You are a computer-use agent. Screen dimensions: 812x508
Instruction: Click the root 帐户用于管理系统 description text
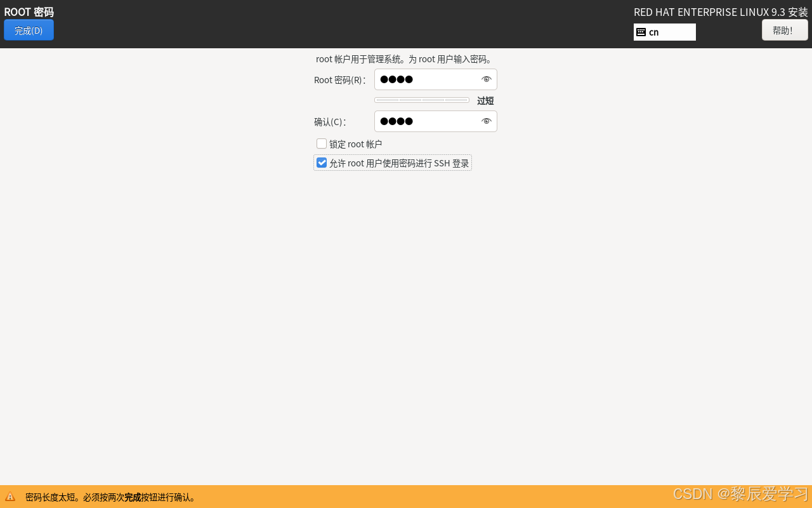tap(405, 59)
